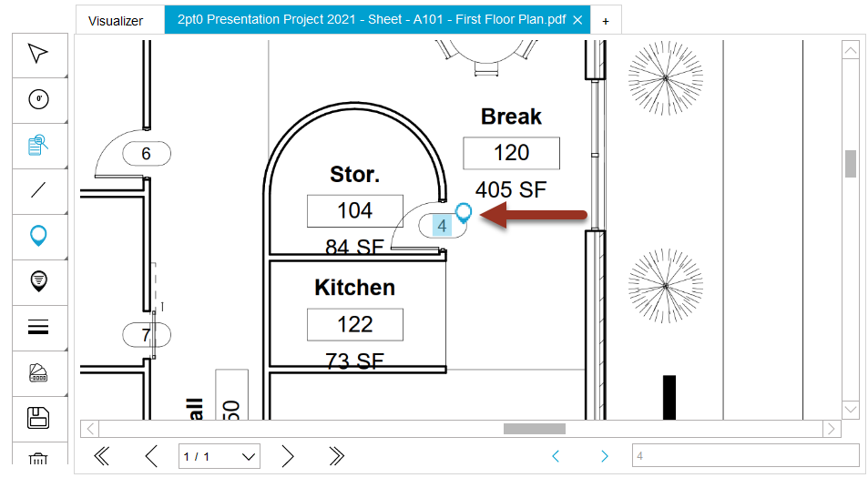Image resolution: width=868 pixels, height=488 pixels.
Task: Activate the document search tool
Action: [38, 145]
